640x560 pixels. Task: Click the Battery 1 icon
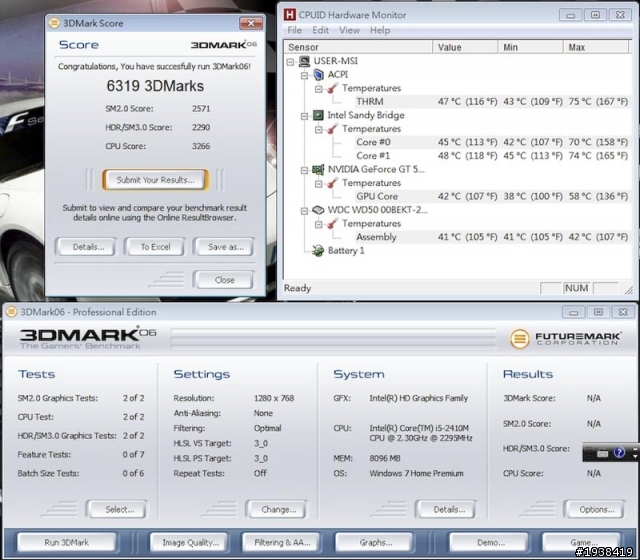(318, 251)
